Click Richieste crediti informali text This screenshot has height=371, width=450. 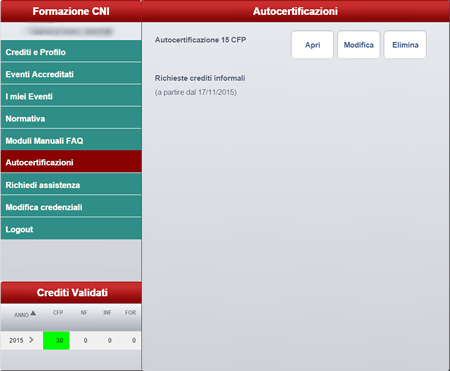200,78
